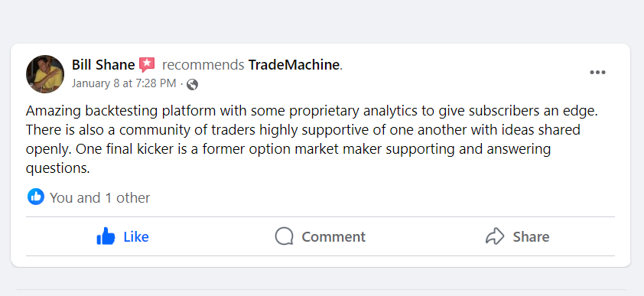Click the final word 'questions.' in the review
Screen dimensions: 644x296
(x=57, y=168)
